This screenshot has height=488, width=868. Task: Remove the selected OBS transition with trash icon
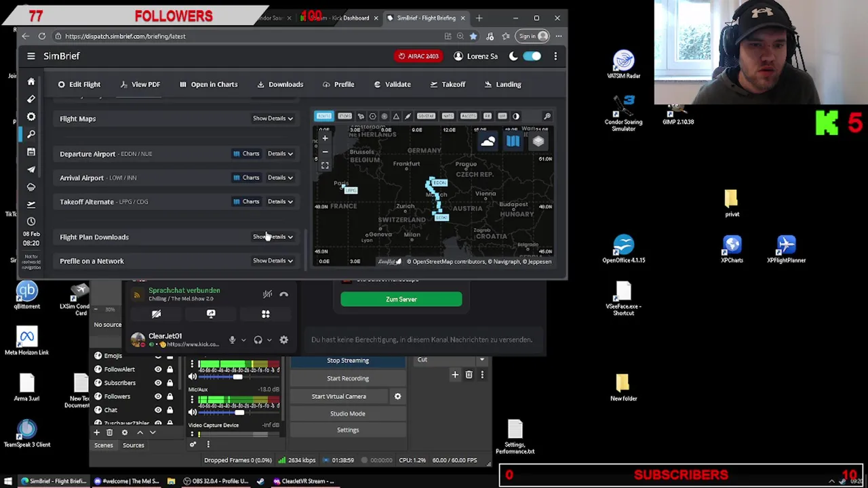pyautogui.click(x=469, y=375)
